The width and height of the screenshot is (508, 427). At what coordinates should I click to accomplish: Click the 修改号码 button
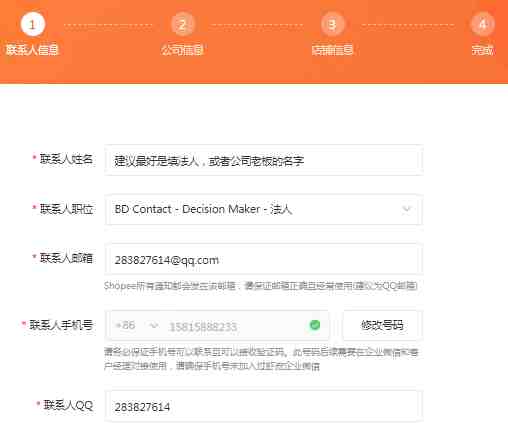coord(382,325)
